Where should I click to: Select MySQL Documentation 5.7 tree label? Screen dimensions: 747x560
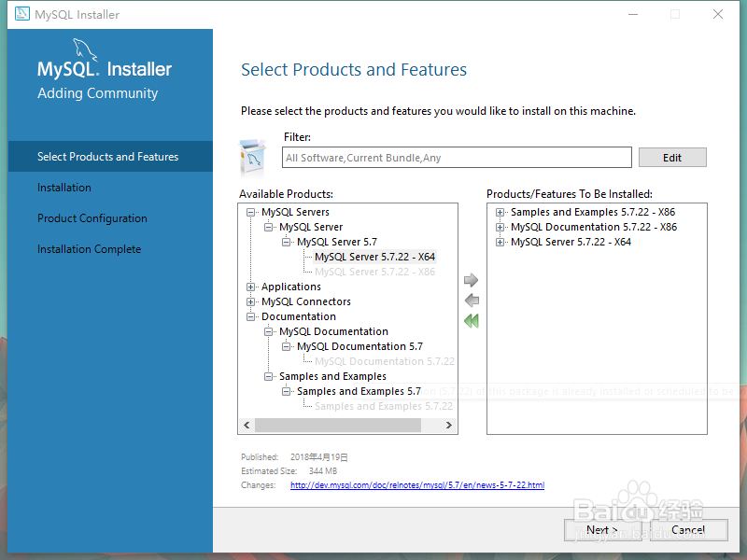(x=359, y=346)
